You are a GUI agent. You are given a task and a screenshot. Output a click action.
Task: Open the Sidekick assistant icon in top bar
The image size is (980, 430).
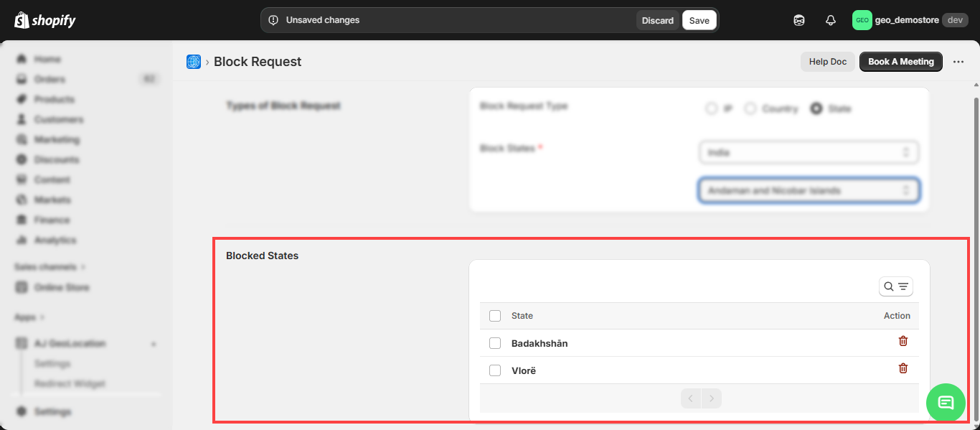[799, 20]
